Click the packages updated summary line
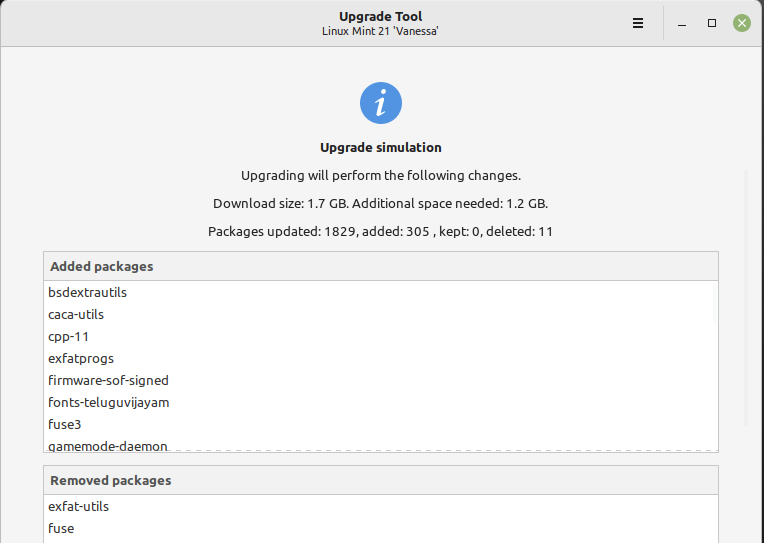Image resolution: width=764 pixels, height=543 pixels. click(x=381, y=232)
